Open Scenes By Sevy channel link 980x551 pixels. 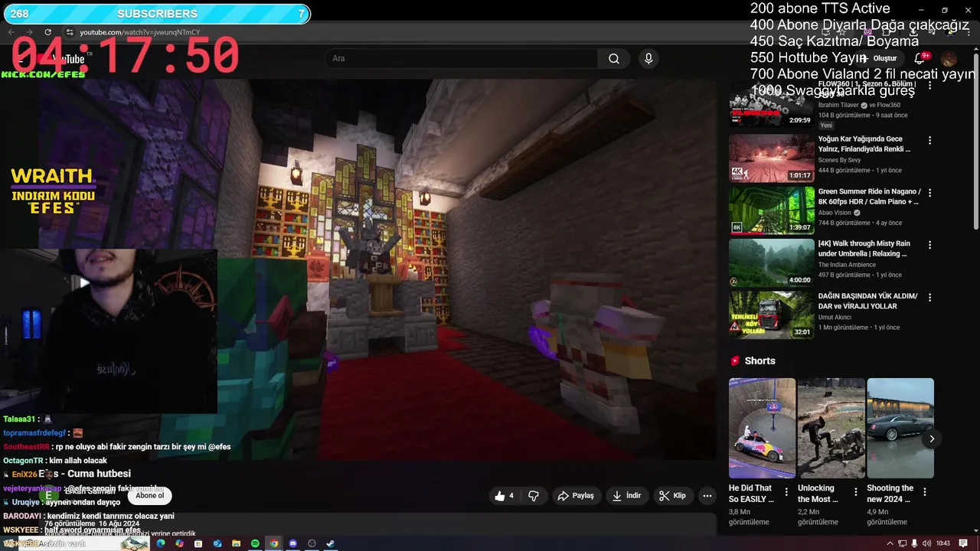pyautogui.click(x=839, y=160)
